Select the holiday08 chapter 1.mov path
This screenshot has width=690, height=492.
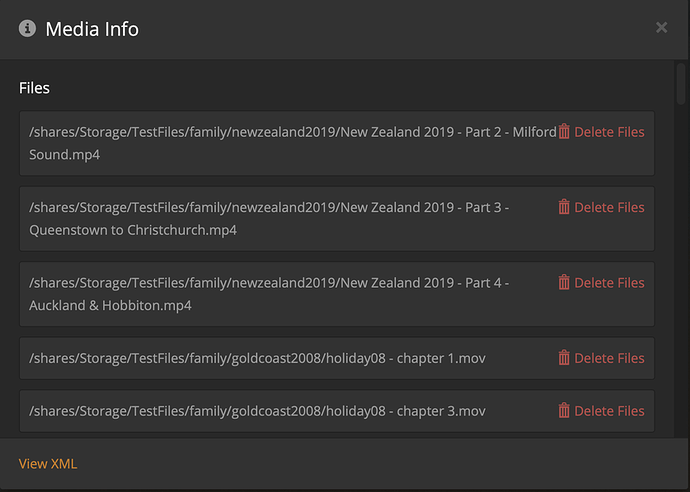point(258,358)
